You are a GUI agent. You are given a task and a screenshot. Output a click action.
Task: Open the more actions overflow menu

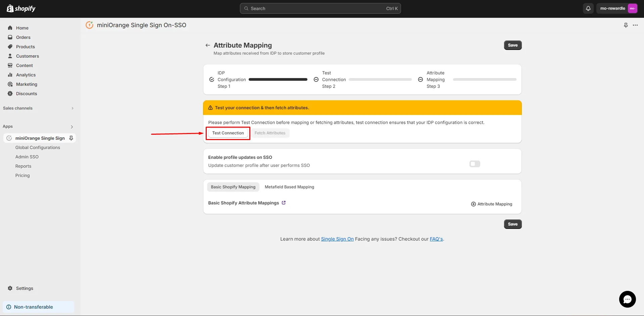tap(636, 25)
